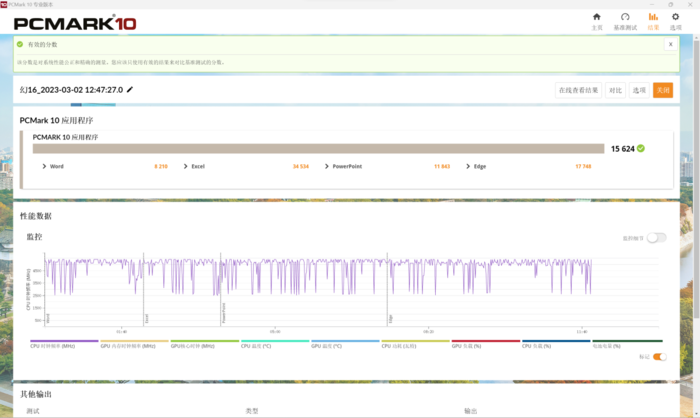
Task: Go to the 主页 home icon
Action: pos(596,17)
